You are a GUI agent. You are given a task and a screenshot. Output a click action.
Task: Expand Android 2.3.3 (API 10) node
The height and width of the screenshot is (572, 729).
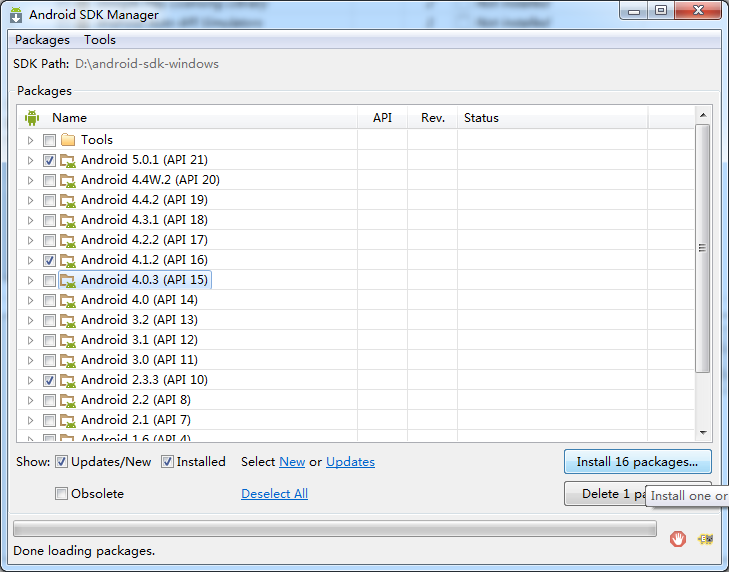(30, 380)
